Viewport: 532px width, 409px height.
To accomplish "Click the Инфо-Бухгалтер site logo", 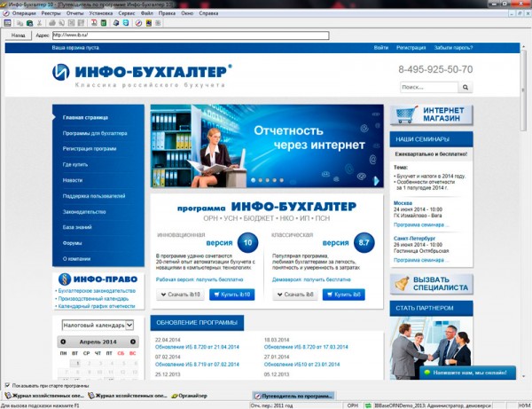I will (x=142, y=75).
